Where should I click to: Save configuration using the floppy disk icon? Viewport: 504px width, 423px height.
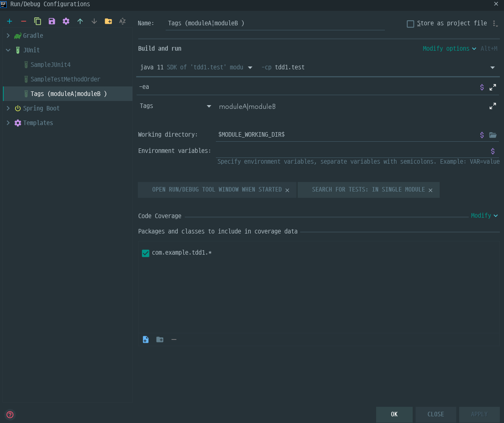[52, 21]
